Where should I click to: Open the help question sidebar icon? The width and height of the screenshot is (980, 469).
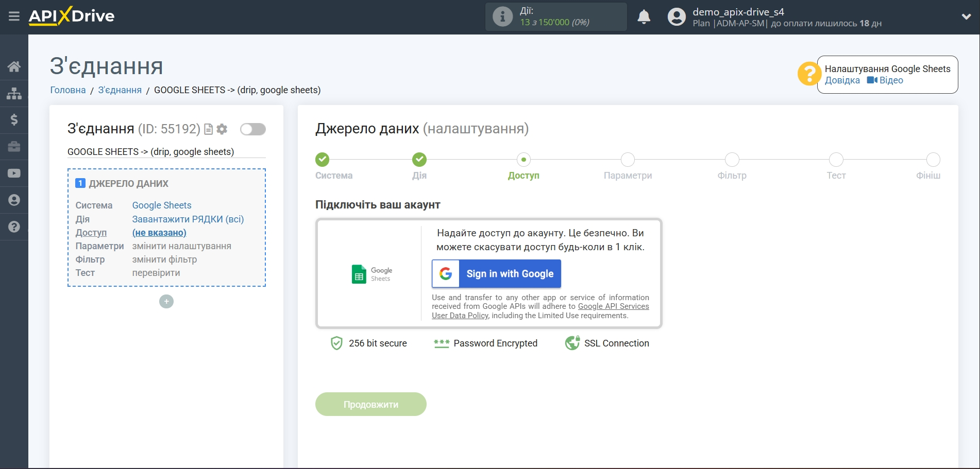click(x=14, y=227)
